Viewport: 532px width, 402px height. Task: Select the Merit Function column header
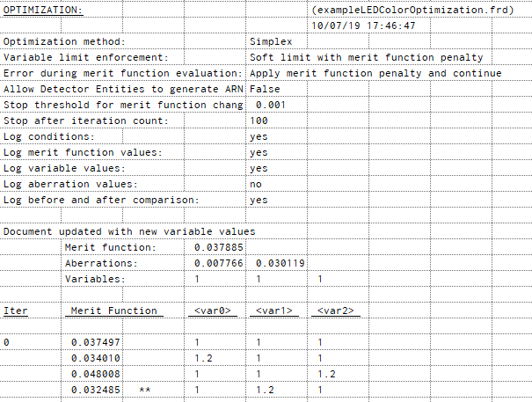click(x=113, y=311)
